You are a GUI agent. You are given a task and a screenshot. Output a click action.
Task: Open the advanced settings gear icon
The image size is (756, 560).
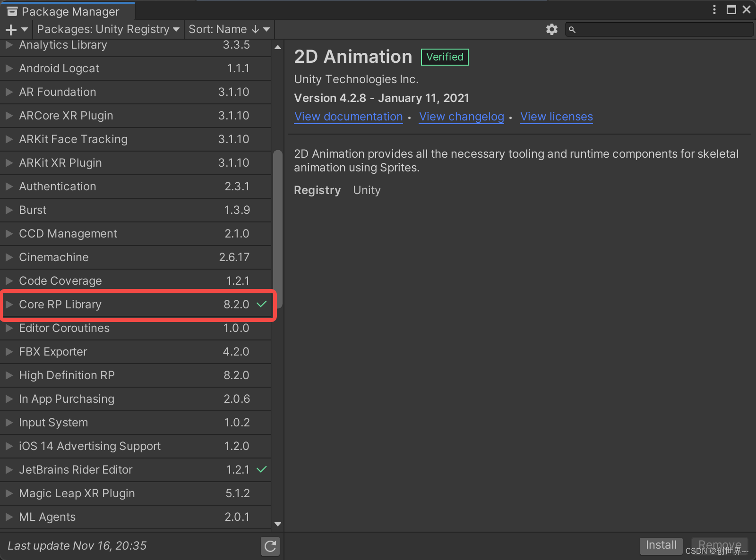(x=551, y=29)
